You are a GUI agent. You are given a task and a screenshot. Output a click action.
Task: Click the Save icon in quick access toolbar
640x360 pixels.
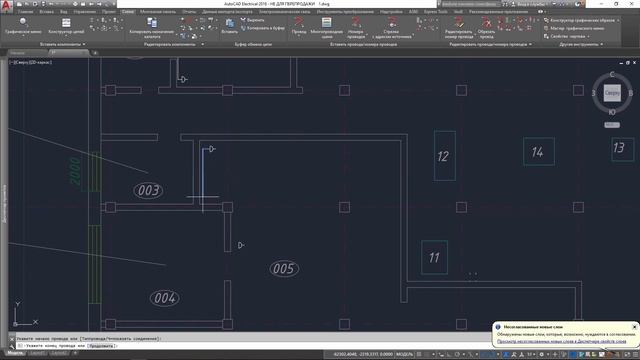[x=35, y=4]
